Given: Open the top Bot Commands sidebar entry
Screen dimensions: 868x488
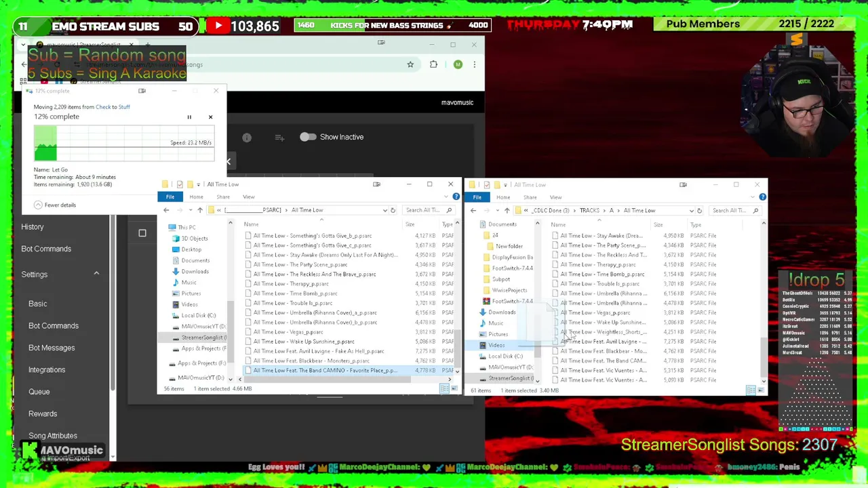Looking at the screenshot, I should click(x=46, y=249).
